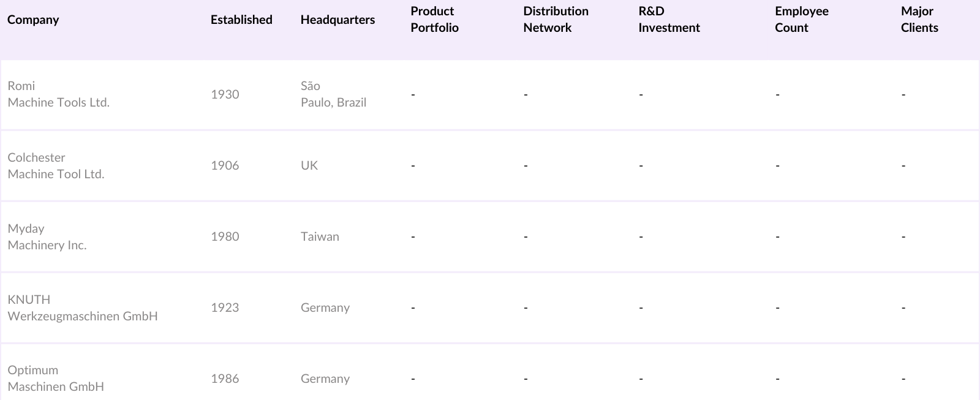The image size is (980, 400).
Task: Click the Taiwan headquarters cell
Action: click(x=320, y=236)
